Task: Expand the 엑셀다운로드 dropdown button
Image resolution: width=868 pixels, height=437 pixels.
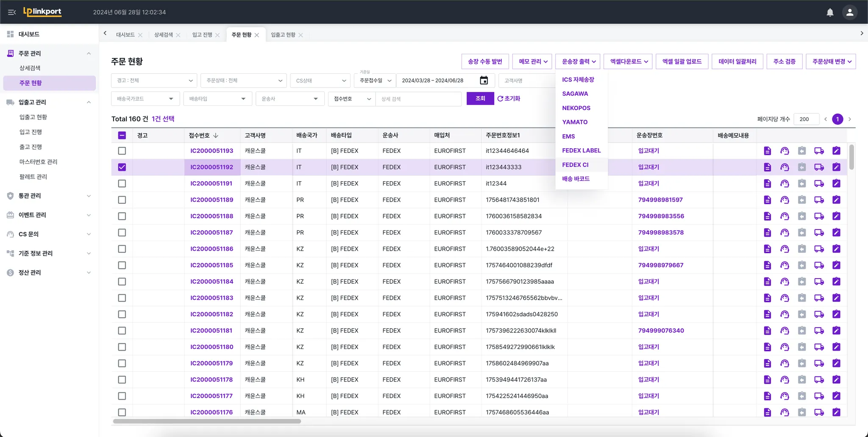Action: coord(629,61)
